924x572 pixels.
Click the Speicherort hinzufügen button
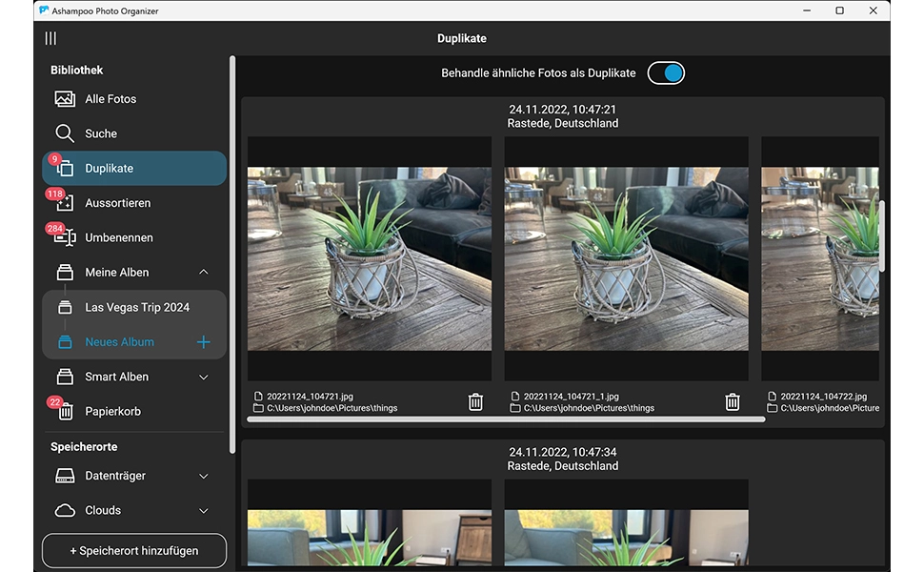point(133,550)
